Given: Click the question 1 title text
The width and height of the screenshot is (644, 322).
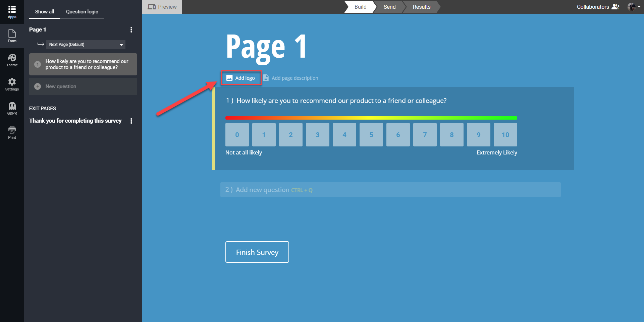Looking at the screenshot, I should pos(341,101).
